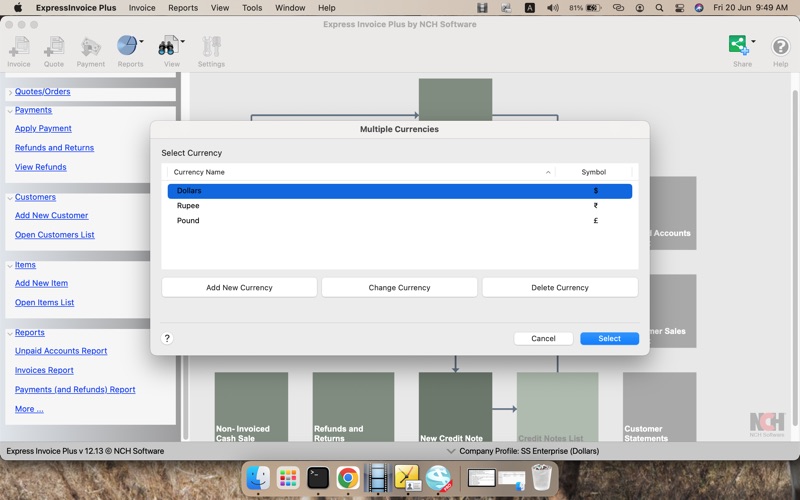The height and width of the screenshot is (500, 800).
Task: Click the Add New Item link
Action: pos(41,284)
